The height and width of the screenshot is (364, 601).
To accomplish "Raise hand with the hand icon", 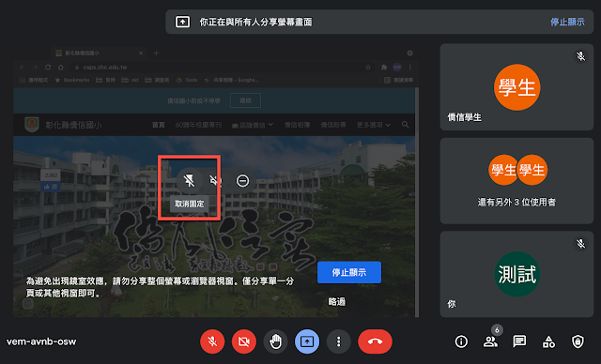I will tap(275, 341).
